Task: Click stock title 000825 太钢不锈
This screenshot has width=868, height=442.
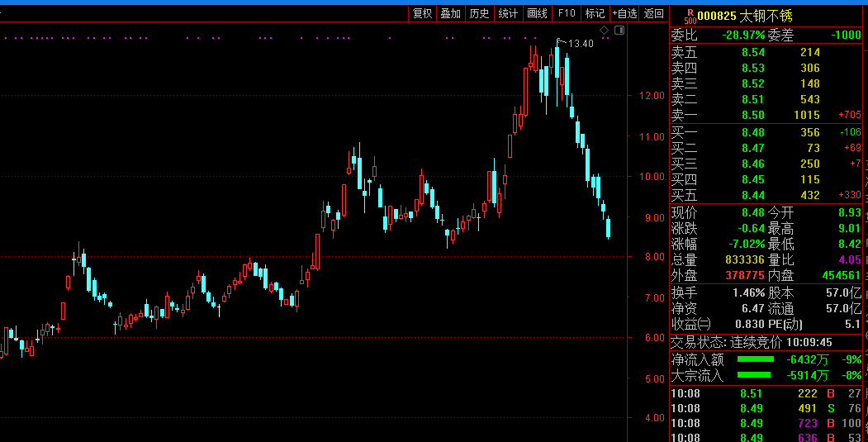Action: coord(745,16)
